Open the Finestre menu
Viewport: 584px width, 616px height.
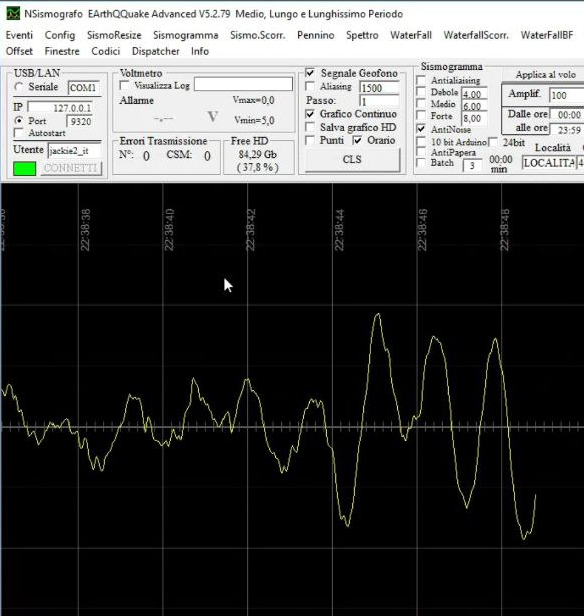pyautogui.click(x=62, y=51)
